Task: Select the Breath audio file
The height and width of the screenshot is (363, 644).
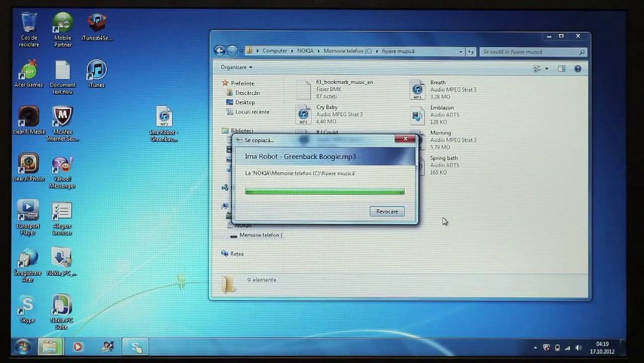Action: (444, 89)
